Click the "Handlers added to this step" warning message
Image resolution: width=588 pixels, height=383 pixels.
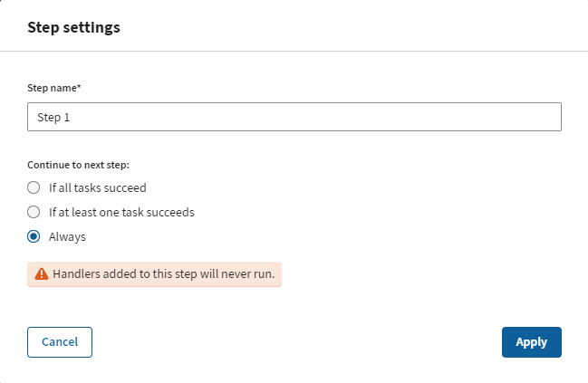163,273
